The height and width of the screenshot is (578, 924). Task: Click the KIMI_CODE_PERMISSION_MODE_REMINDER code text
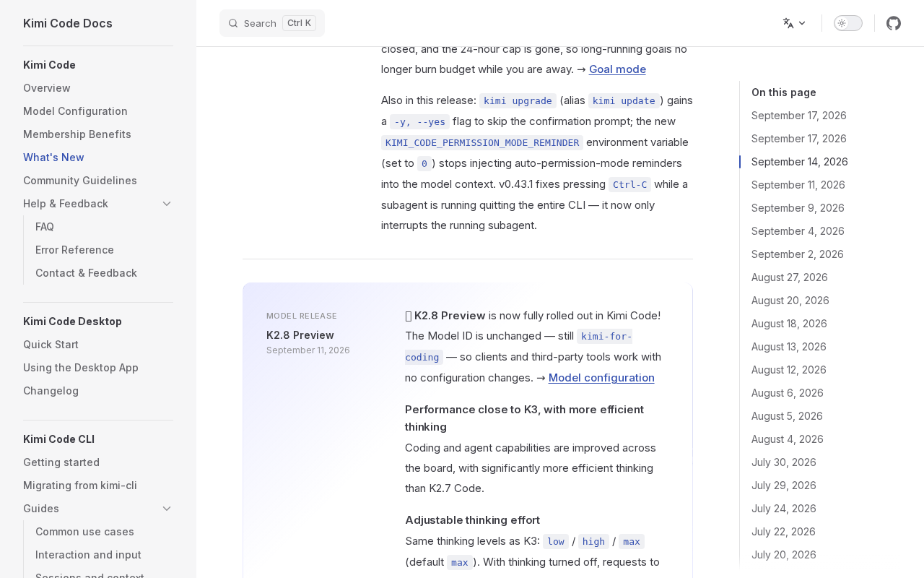click(482, 142)
